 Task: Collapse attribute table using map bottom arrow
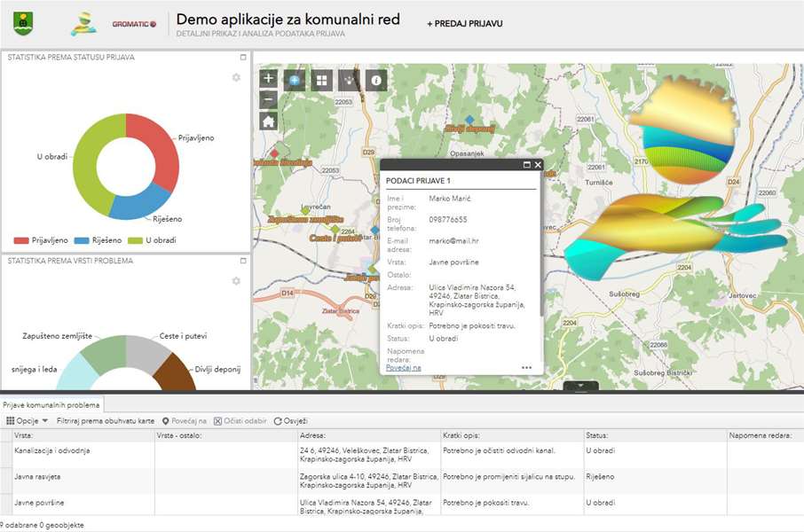pyautogui.click(x=580, y=386)
